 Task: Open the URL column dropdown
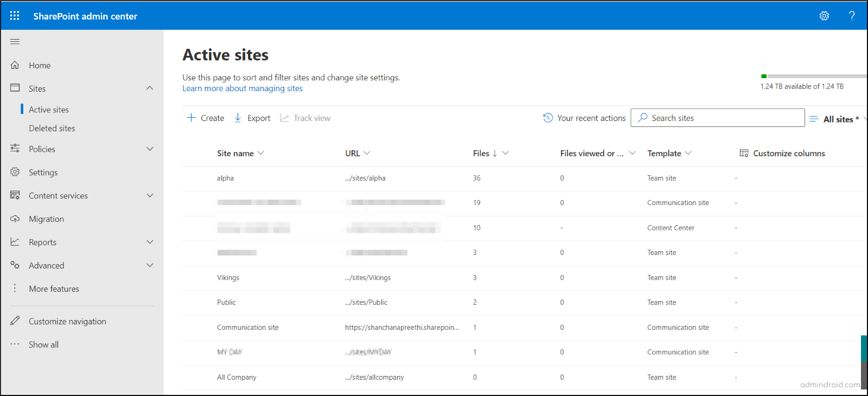(367, 153)
